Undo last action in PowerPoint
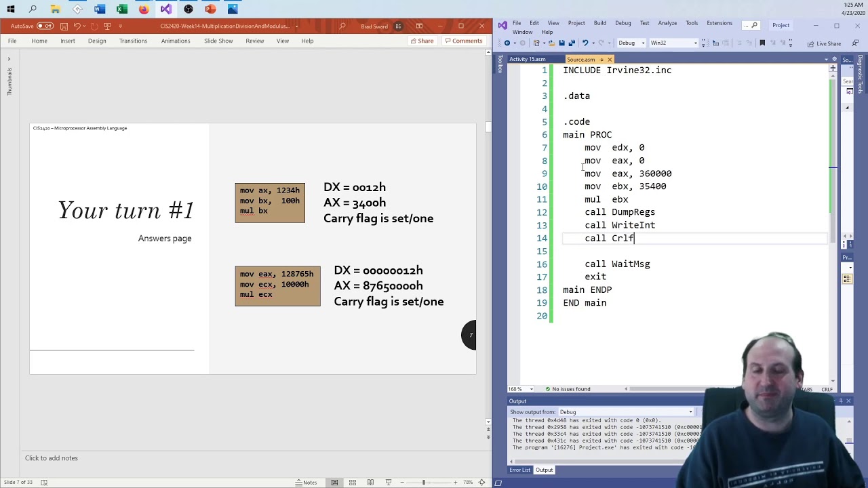 point(77,26)
